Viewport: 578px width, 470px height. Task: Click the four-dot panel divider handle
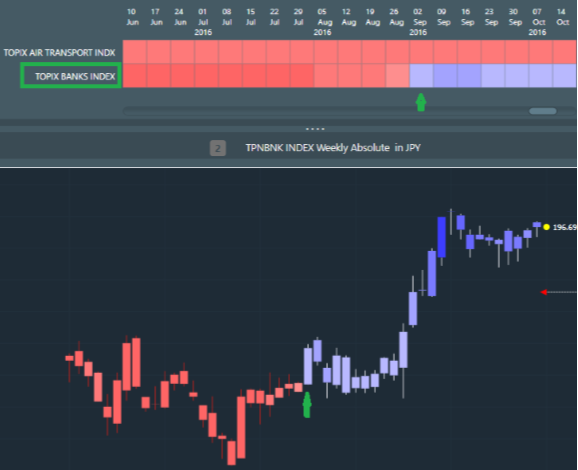coord(315,129)
